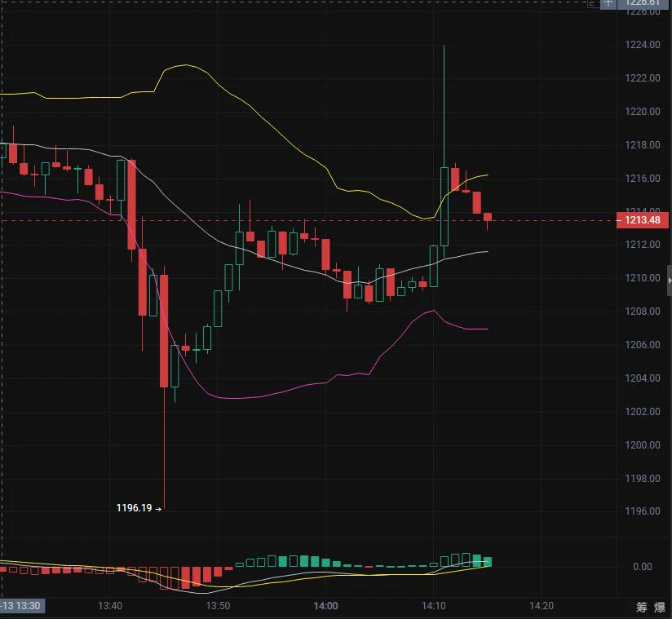This screenshot has height=619, width=672.
Task: Open the 筹 chip distribution panel
Action: click(x=642, y=607)
